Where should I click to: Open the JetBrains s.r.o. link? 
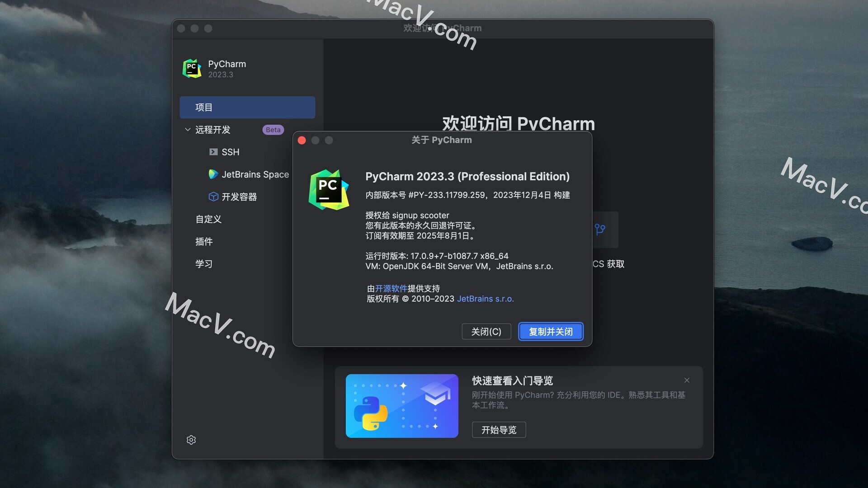[485, 299]
